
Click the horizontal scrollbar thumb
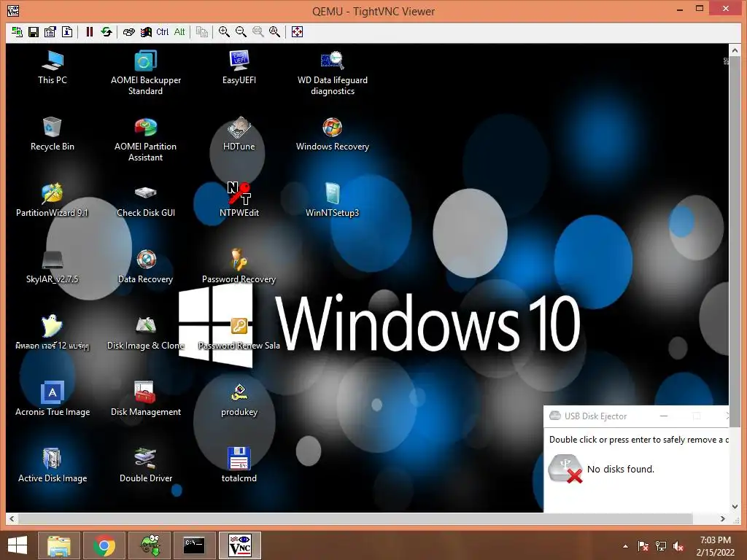pos(355,518)
